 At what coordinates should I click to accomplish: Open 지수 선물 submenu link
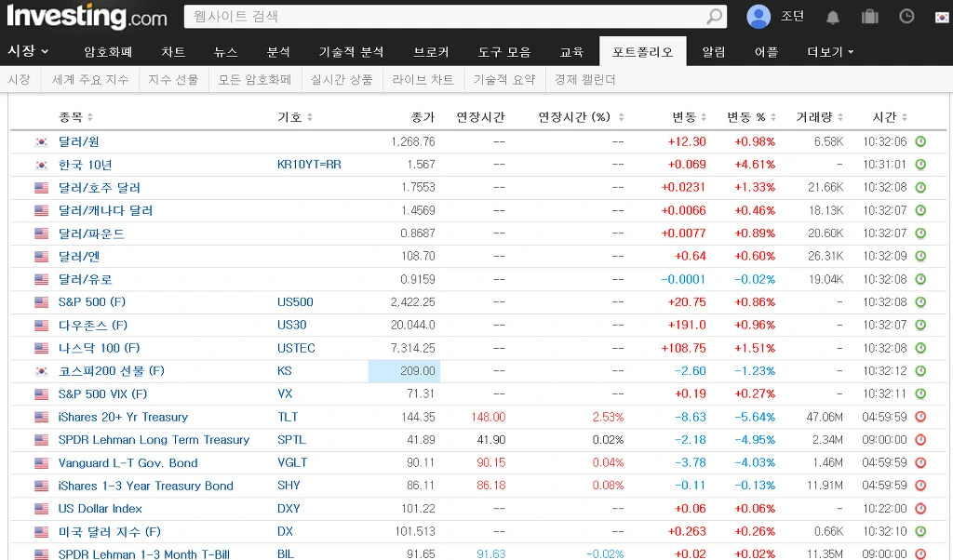(173, 80)
